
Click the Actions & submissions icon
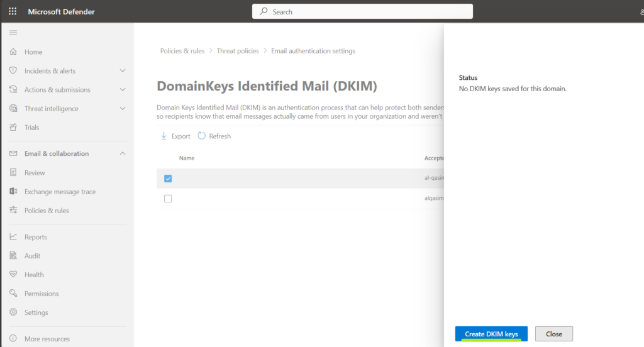[x=13, y=89]
